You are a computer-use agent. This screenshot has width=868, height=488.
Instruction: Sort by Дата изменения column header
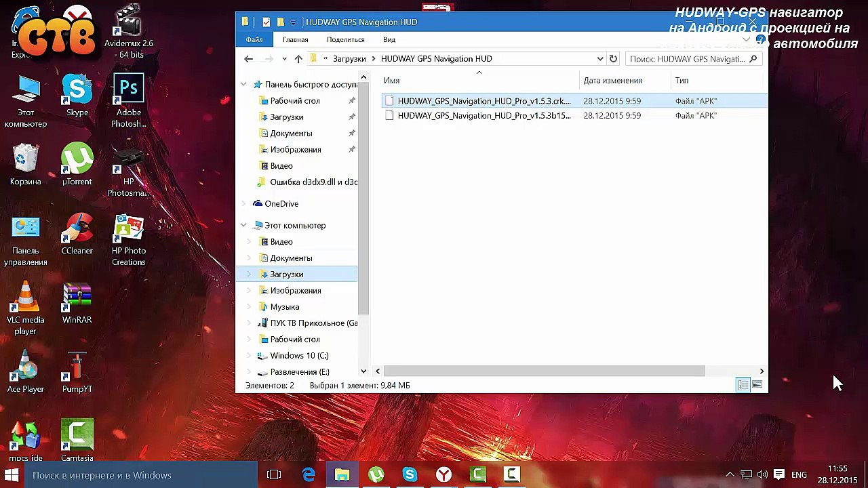[612, 81]
